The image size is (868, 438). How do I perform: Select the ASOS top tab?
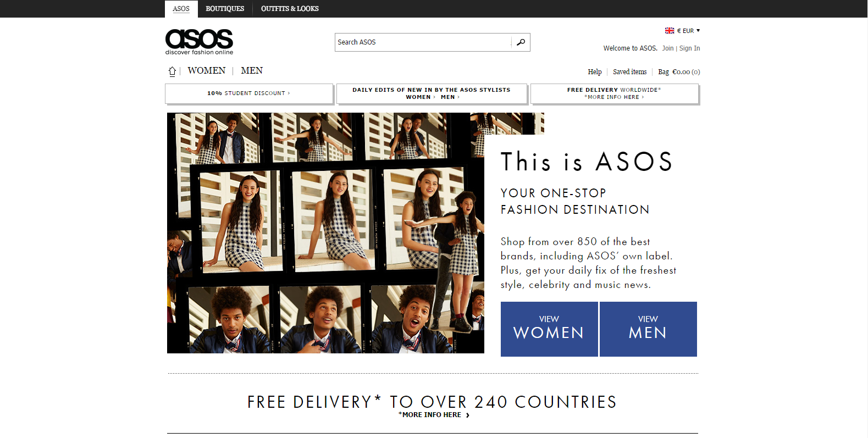click(x=181, y=9)
